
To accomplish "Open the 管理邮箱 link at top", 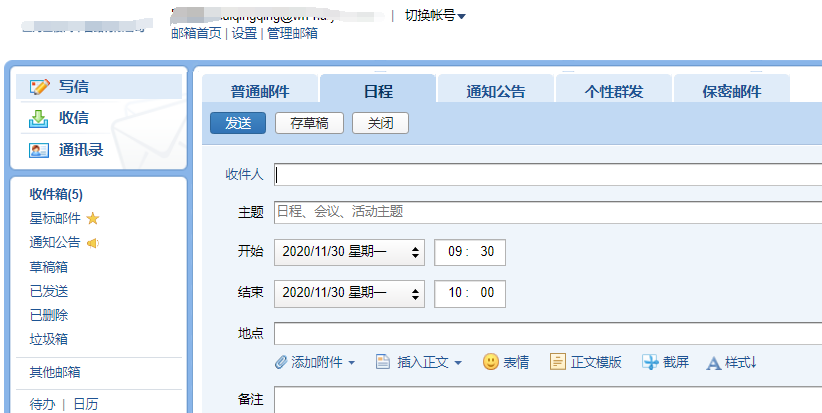I will click(x=292, y=33).
